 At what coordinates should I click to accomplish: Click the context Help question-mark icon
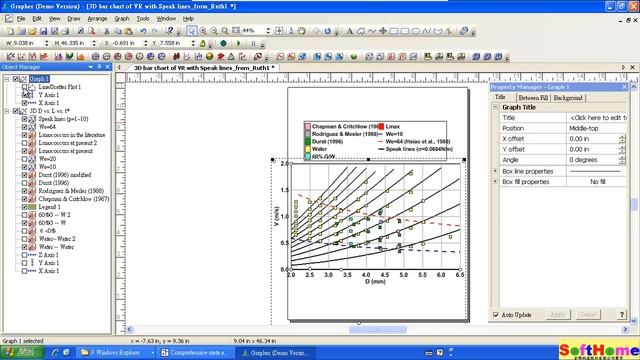pos(170,31)
